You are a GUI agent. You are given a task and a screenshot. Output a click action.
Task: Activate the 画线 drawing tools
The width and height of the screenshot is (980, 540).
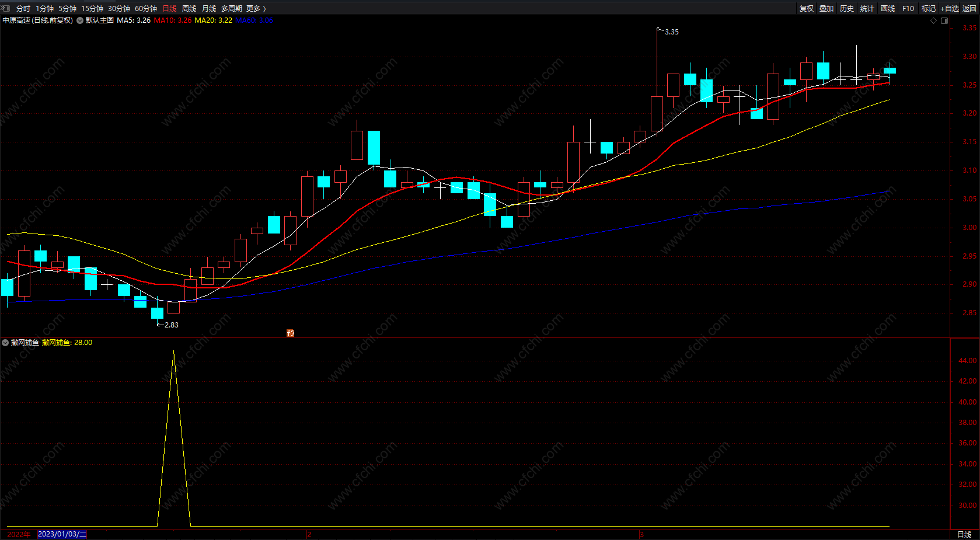pos(888,9)
